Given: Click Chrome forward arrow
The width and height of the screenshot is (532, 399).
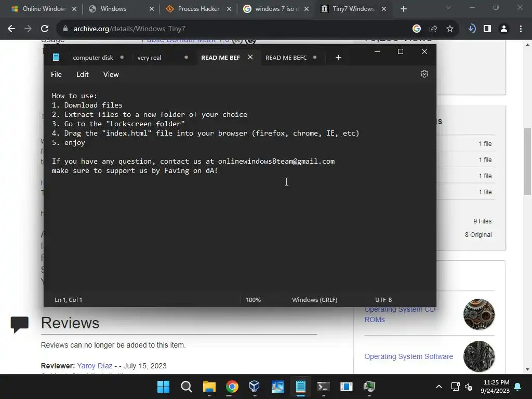Looking at the screenshot, I should pos(28,29).
